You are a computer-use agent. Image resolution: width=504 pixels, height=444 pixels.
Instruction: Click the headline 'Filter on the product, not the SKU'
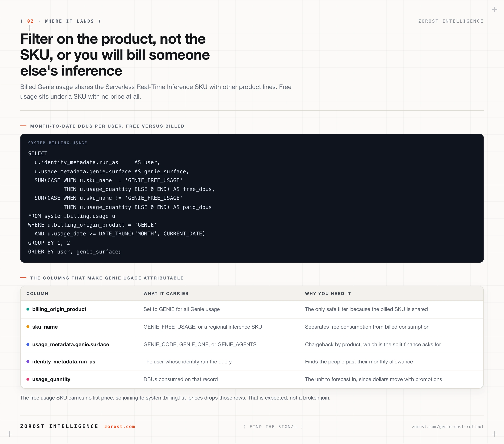(x=115, y=55)
